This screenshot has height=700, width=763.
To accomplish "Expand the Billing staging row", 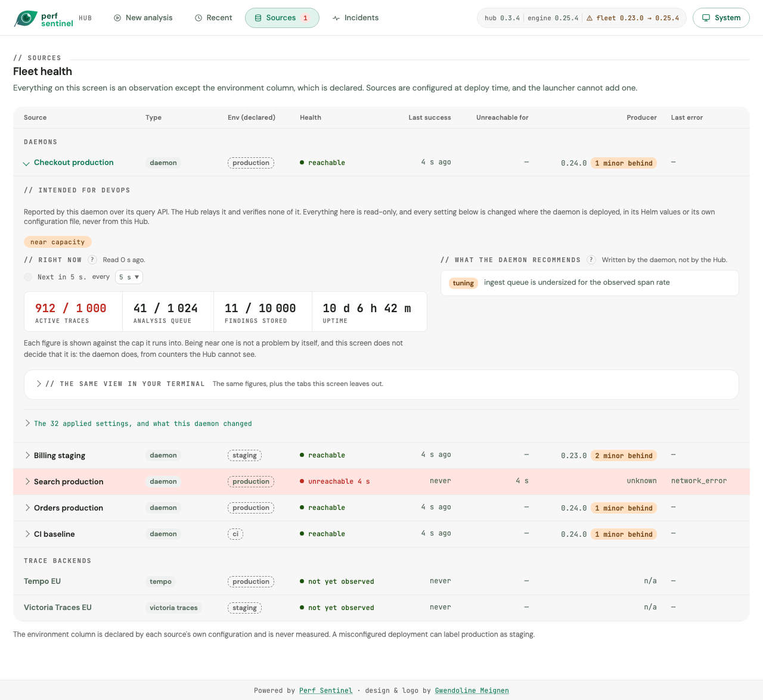I will (27, 455).
